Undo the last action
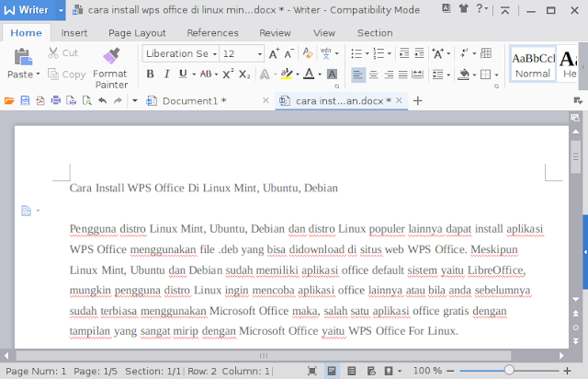Viewport: 588px width, 379px height. pos(102,100)
